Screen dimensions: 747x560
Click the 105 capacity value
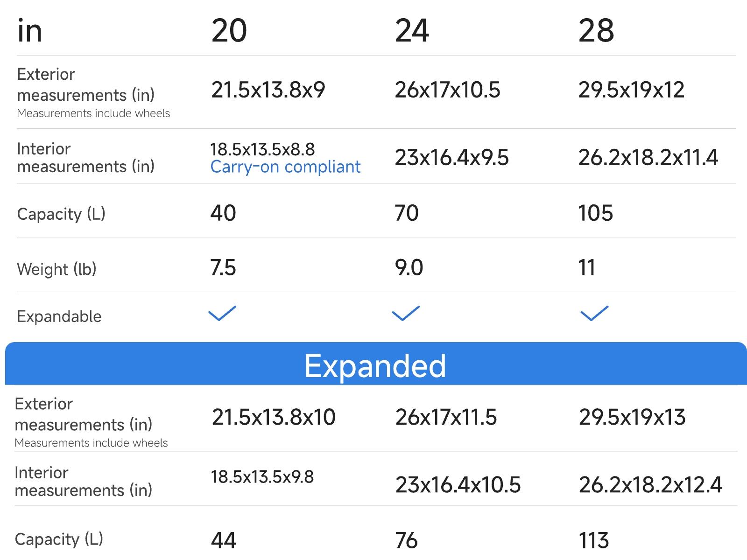pos(595,213)
